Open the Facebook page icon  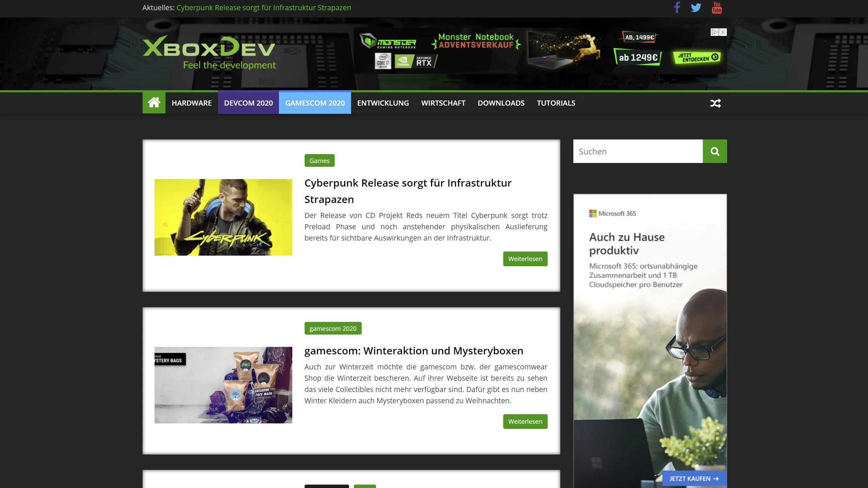(677, 7)
